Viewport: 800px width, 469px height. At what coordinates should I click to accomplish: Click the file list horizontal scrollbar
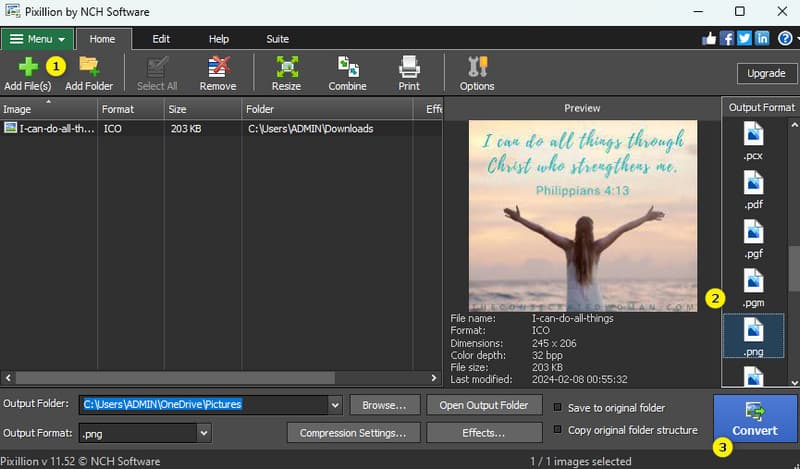200,379
